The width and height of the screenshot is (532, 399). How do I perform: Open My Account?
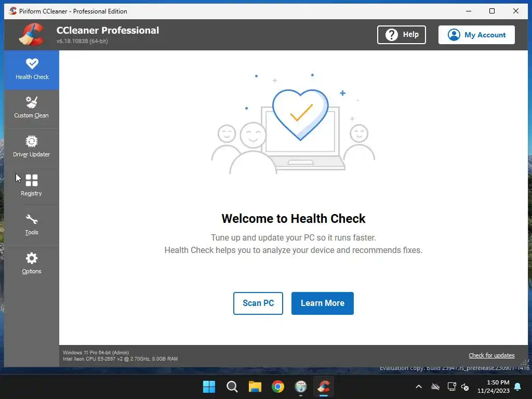click(476, 35)
